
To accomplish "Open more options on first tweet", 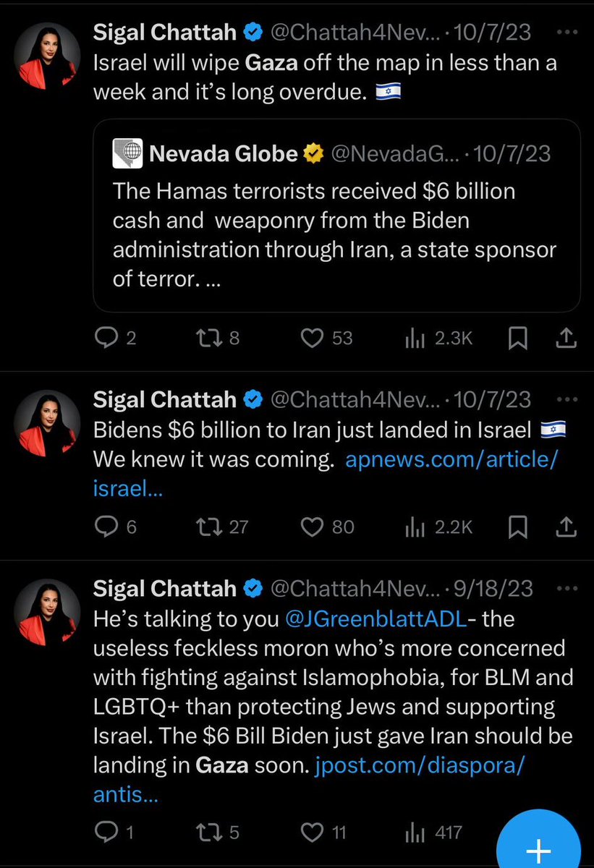I will pyautogui.click(x=567, y=32).
